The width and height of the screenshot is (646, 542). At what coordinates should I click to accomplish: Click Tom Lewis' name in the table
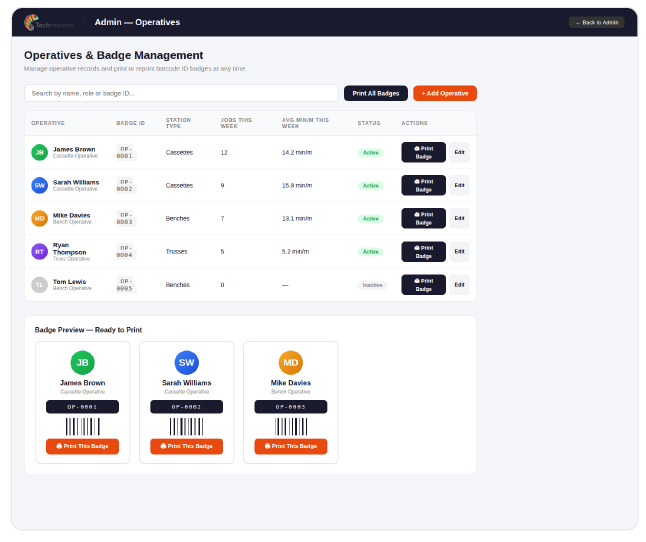click(70, 282)
